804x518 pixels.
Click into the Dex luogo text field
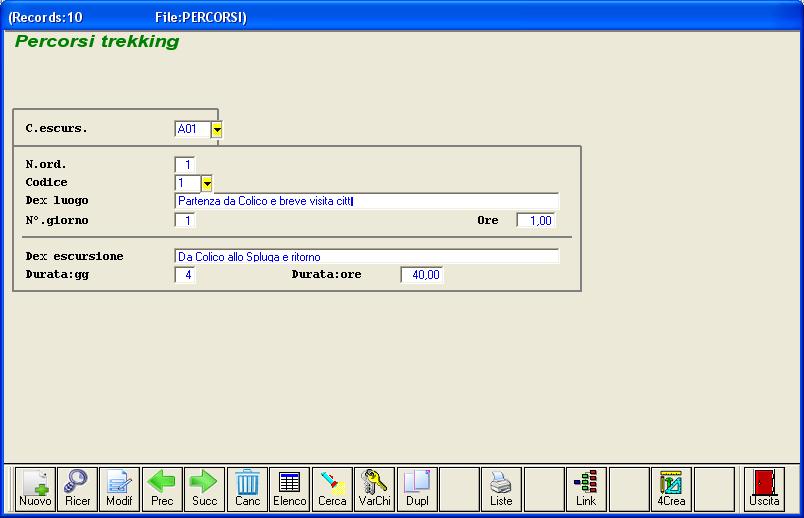(x=367, y=201)
